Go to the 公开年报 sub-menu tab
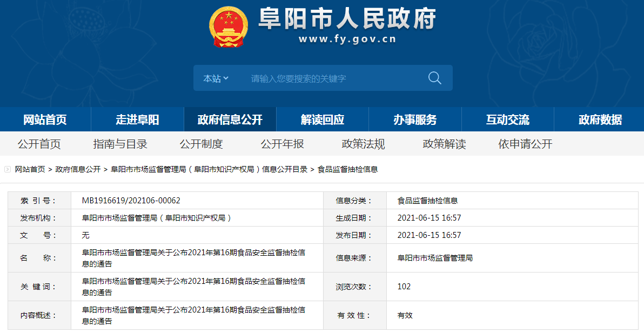This screenshot has width=644, height=332. point(282,144)
